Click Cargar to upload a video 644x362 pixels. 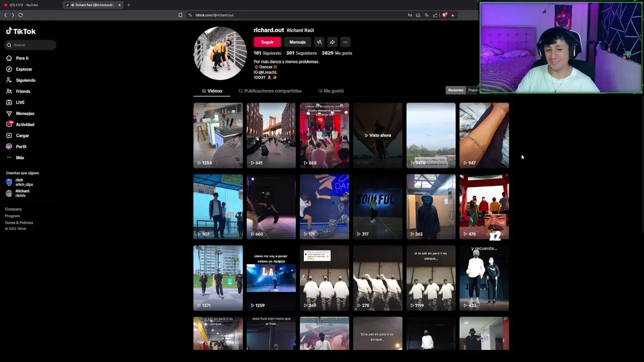[18, 135]
